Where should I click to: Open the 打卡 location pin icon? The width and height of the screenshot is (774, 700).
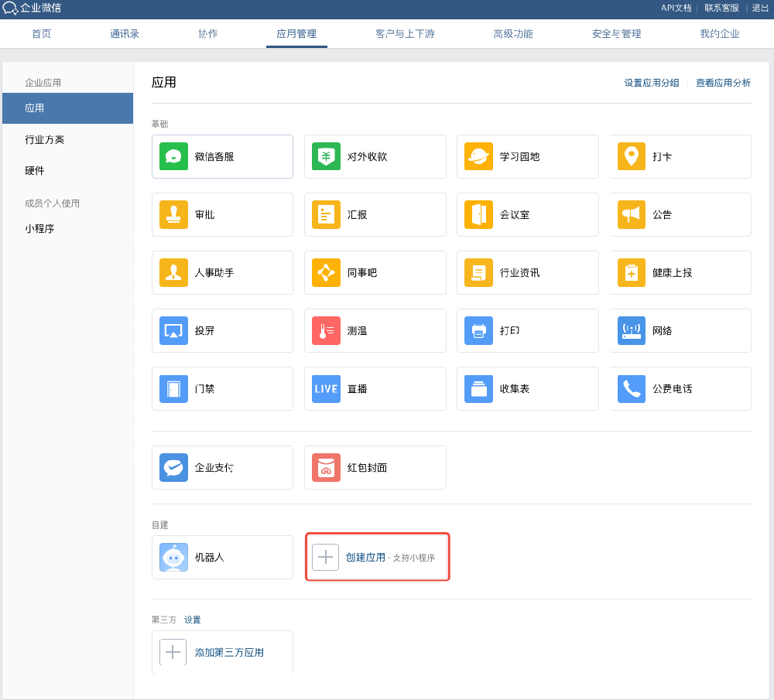pyautogui.click(x=632, y=156)
